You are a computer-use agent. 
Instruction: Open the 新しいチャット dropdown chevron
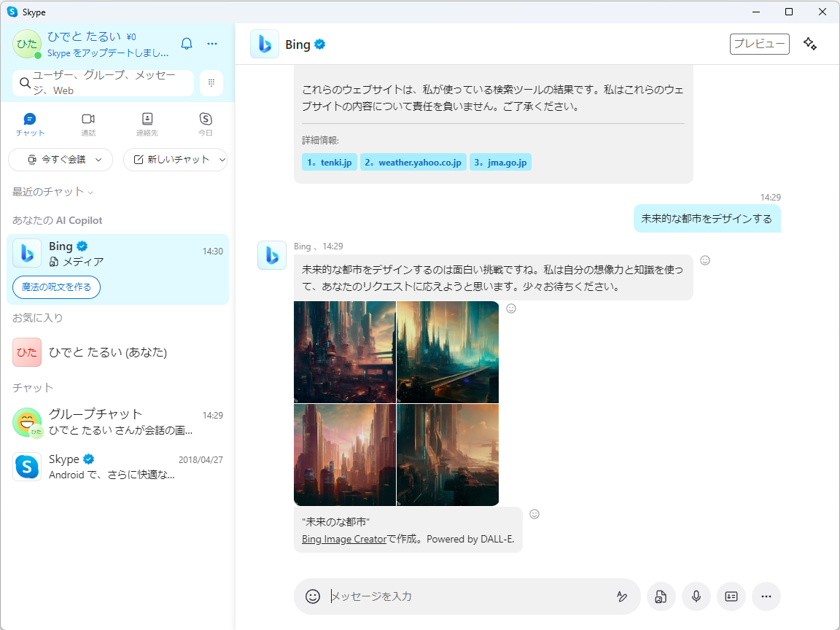[222, 160]
